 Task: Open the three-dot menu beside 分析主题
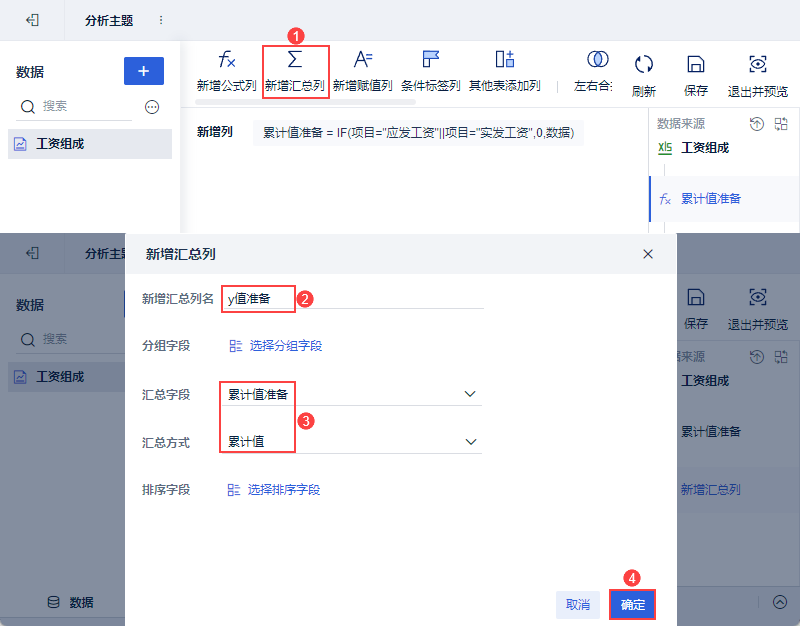[161, 20]
